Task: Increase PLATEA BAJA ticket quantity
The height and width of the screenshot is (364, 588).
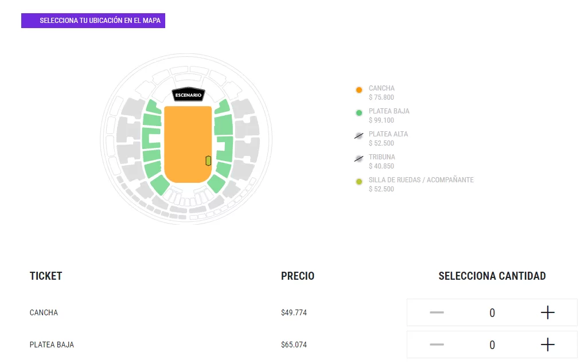Action: 548,345
